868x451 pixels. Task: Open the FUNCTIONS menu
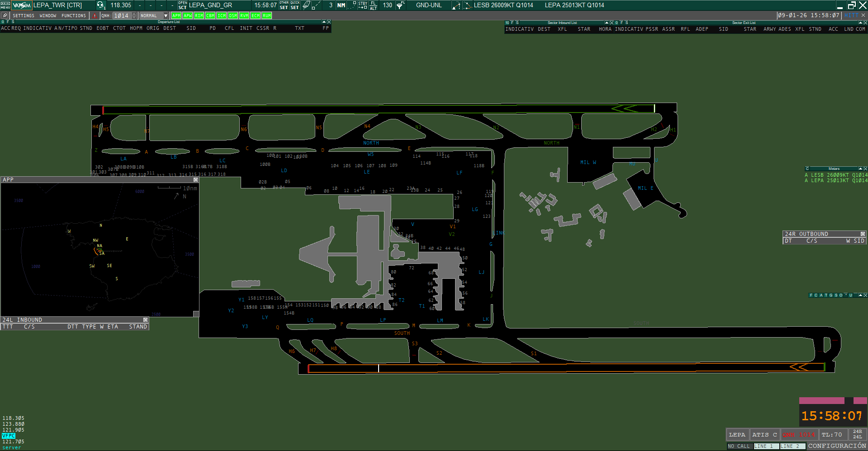[x=74, y=15]
